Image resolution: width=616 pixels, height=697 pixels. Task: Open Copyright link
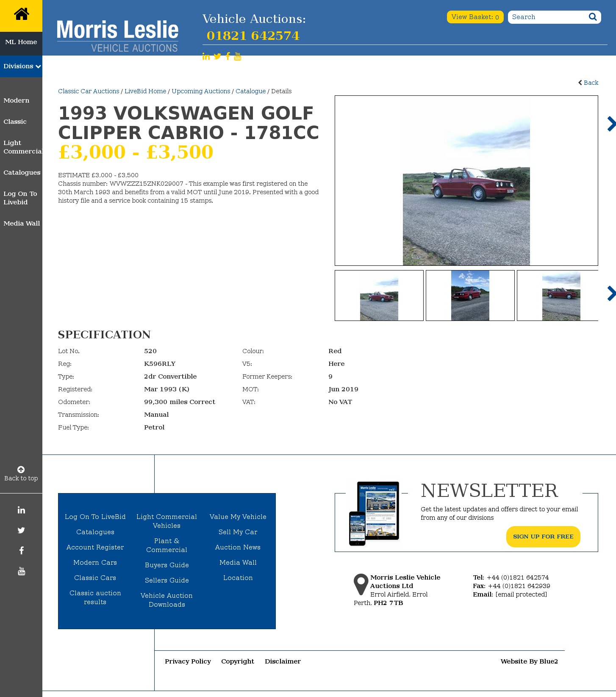(x=238, y=661)
